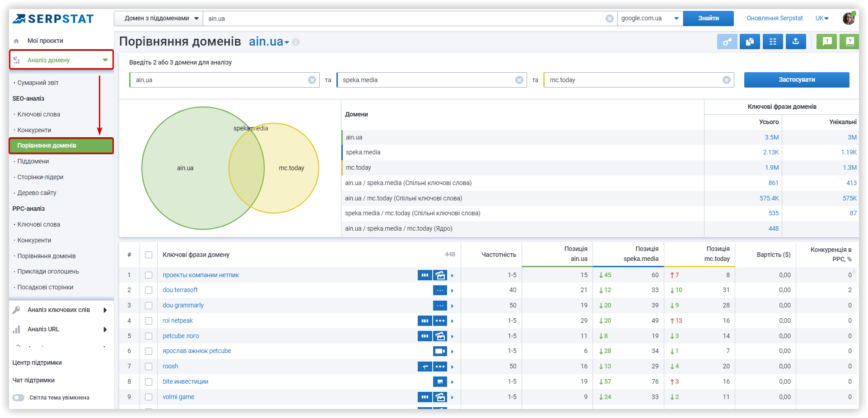The image size is (868, 418).
Task: Click the three-bar SERP icon for roi netpeak
Action: tap(425, 321)
